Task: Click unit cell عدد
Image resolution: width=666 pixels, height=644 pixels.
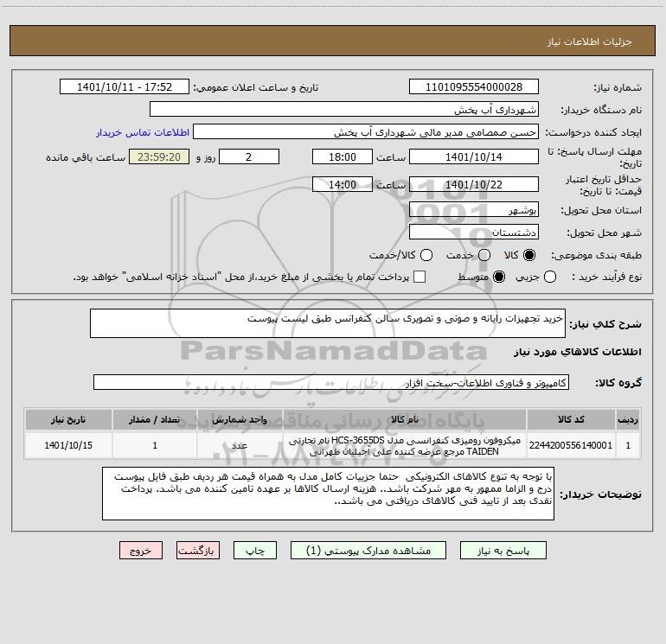Action: (x=240, y=445)
